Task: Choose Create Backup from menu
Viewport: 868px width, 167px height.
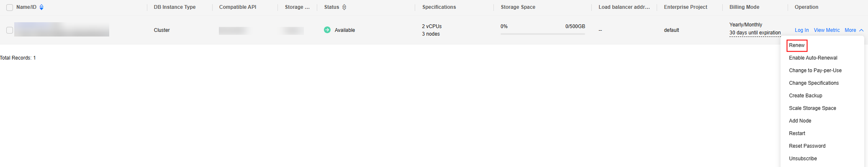Action: coord(806,96)
